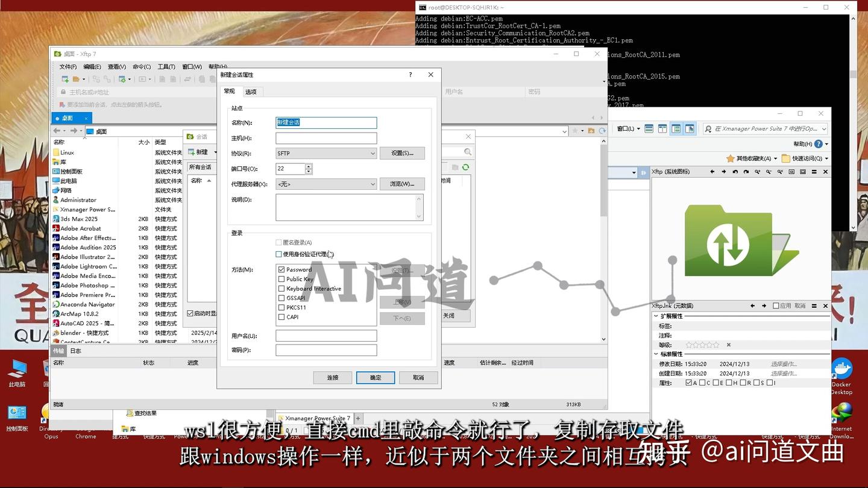
Task: Click the green refresh icon in Sessions dialog
Action: tap(465, 167)
